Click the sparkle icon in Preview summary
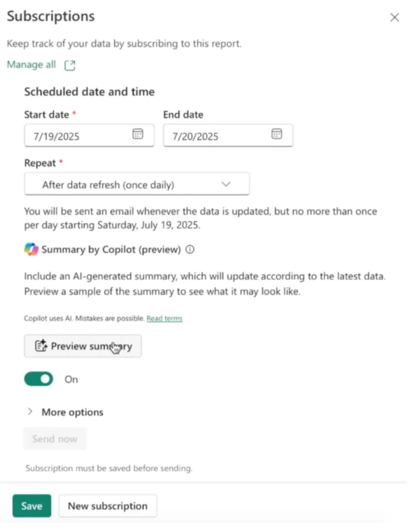Viewport: 410px width, 532px height. coord(41,346)
